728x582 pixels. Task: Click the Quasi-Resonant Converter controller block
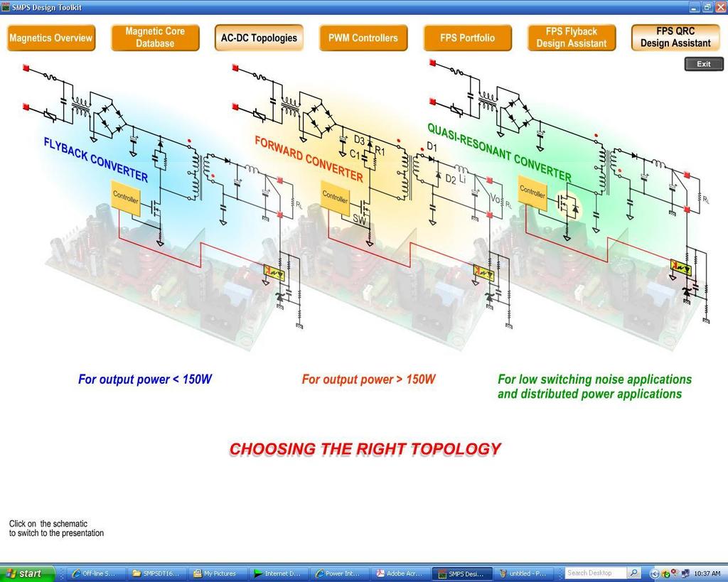coord(532,192)
